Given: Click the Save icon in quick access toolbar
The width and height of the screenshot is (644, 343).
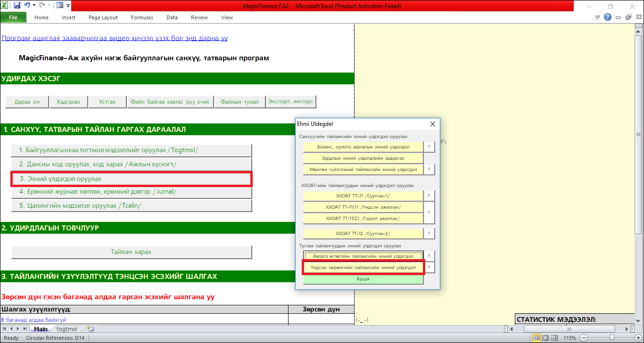Looking at the screenshot, I should click(17, 6).
